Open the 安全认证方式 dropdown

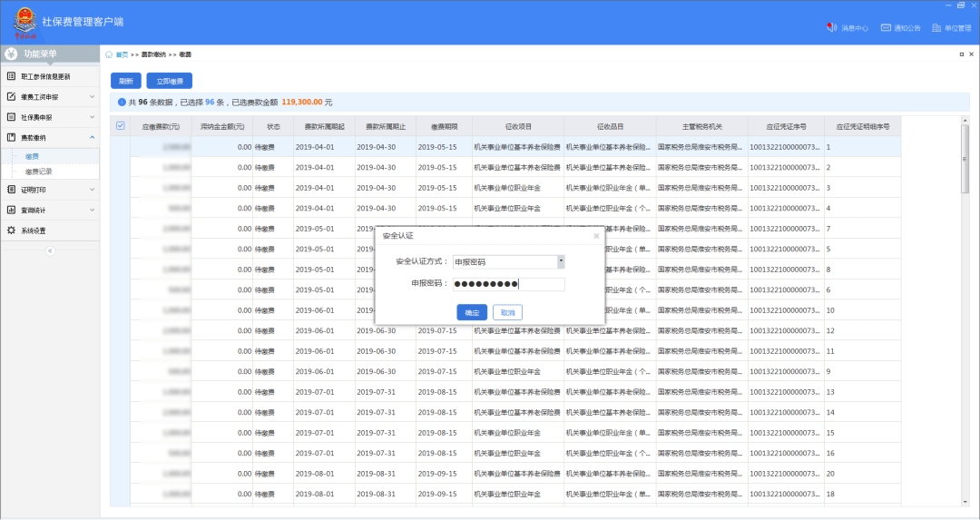(561, 261)
